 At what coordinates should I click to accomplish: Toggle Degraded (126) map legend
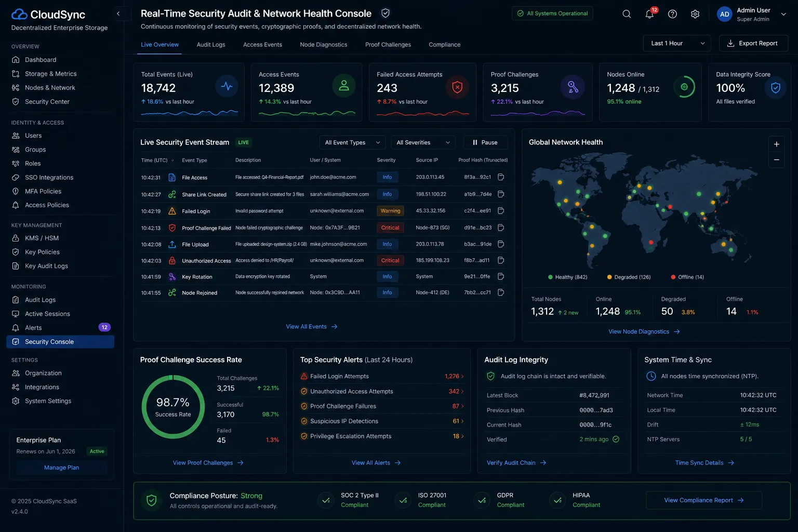[x=629, y=277]
